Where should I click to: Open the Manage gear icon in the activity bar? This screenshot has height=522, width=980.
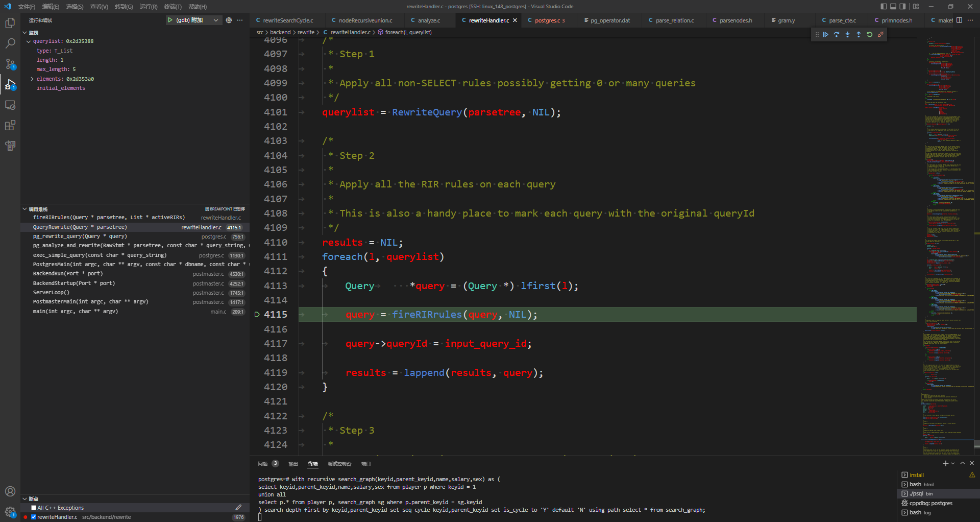10,511
